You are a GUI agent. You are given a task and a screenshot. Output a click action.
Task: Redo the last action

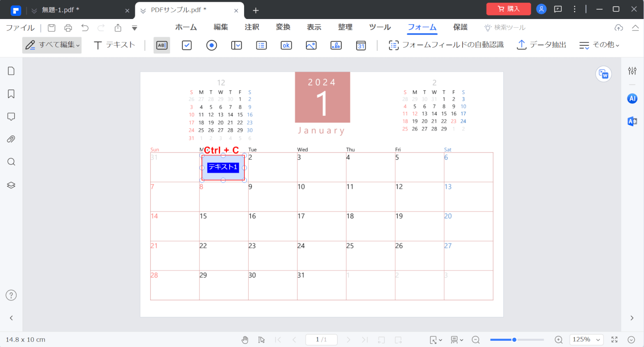pos(101,28)
